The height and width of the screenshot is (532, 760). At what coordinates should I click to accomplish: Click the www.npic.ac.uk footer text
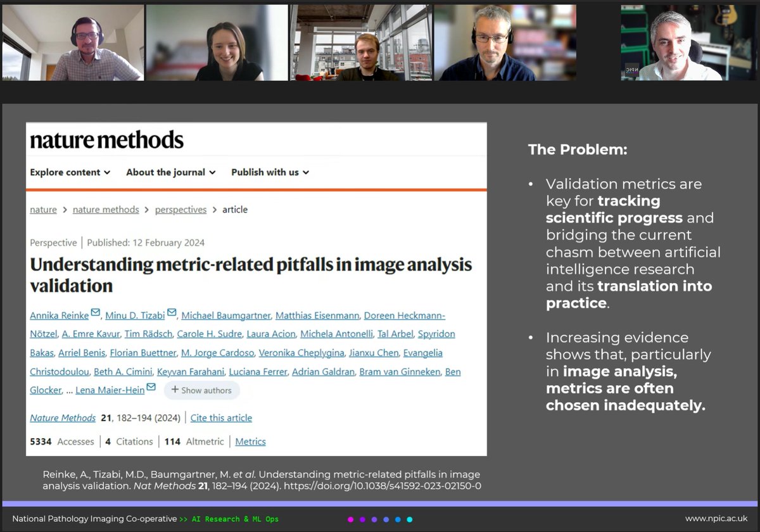coord(716,519)
